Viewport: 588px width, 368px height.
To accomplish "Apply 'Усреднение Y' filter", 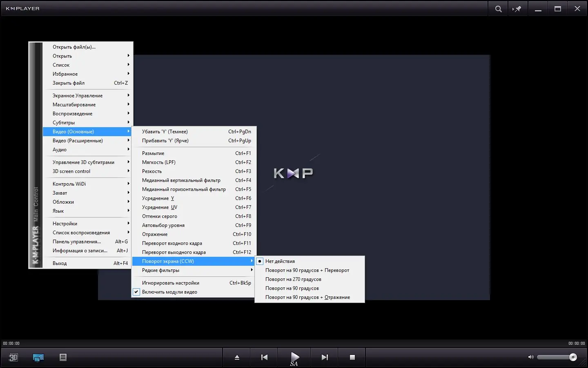I will click(194, 198).
